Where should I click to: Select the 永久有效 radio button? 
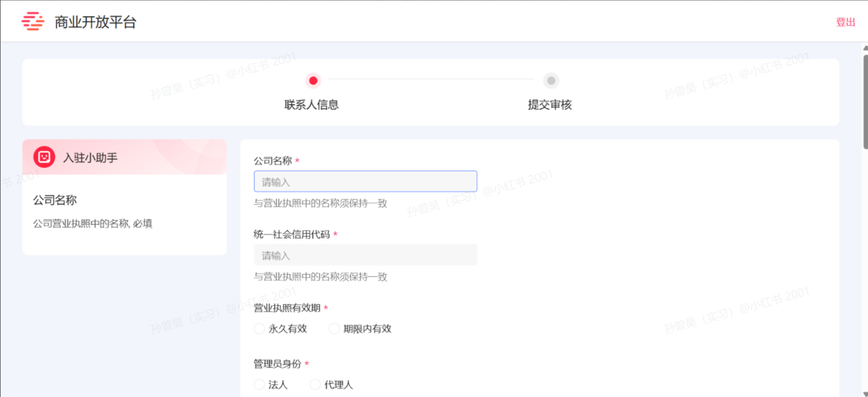pyautogui.click(x=259, y=328)
